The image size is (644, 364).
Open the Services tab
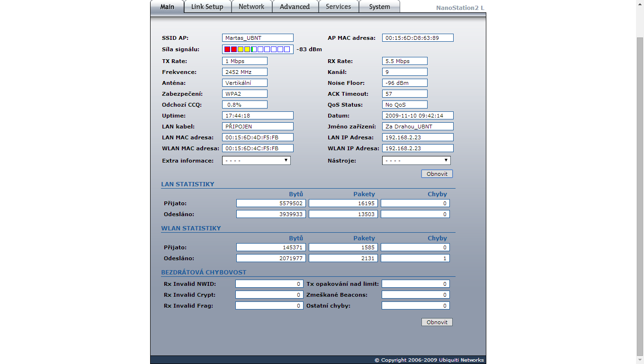(339, 7)
